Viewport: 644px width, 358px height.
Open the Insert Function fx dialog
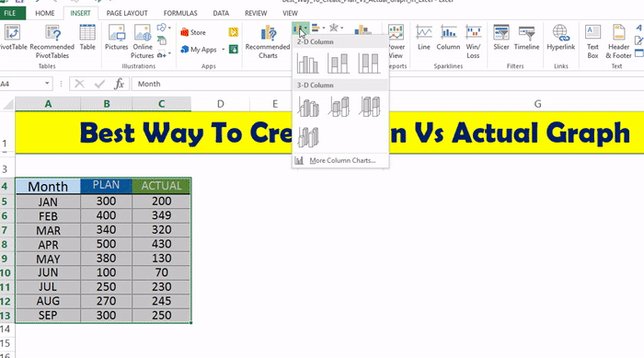pyautogui.click(x=119, y=84)
